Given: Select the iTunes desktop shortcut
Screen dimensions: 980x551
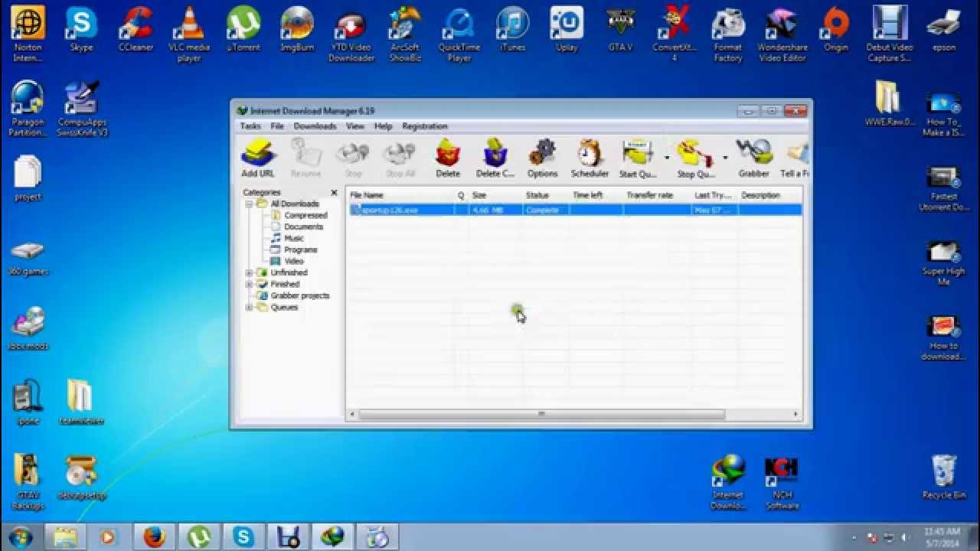Looking at the screenshot, I should [512, 31].
